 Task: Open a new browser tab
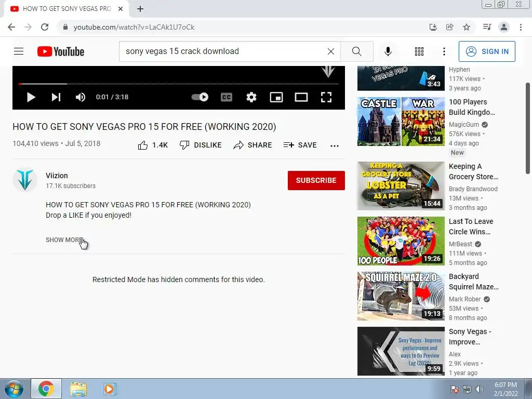[x=140, y=9]
